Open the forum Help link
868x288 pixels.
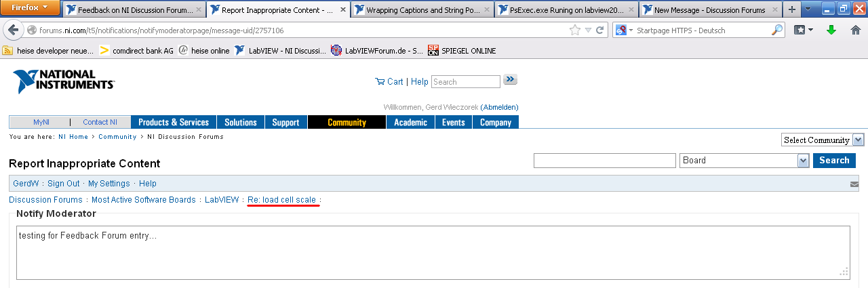pyautogui.click(x=148, y=184)
